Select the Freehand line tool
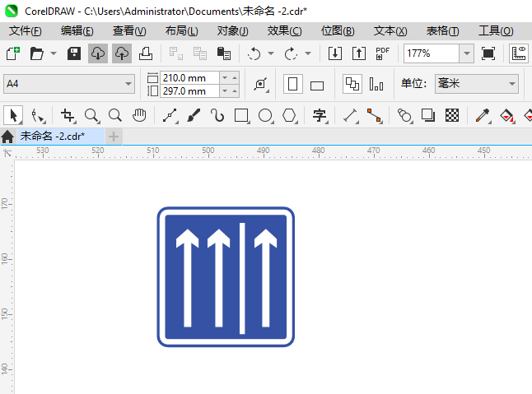Screen dimensions: 532x394 (x=170, y=115)
